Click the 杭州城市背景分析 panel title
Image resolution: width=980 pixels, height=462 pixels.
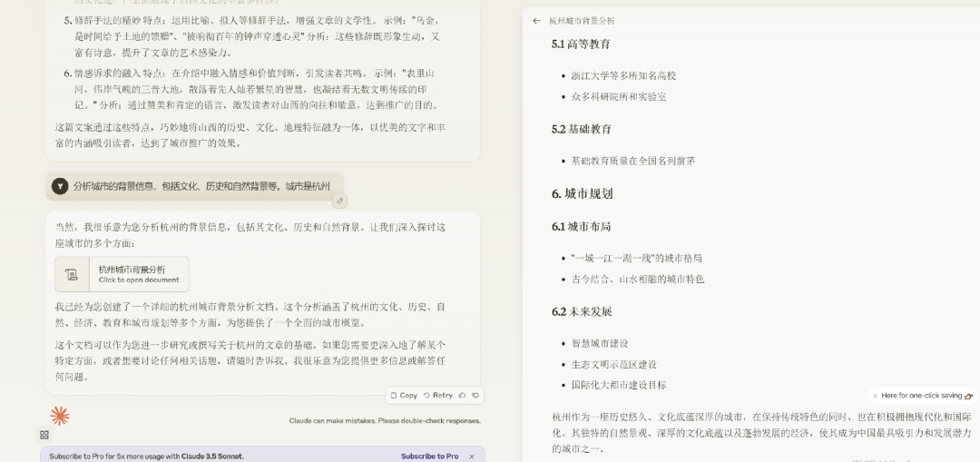(x=582, y=21)
